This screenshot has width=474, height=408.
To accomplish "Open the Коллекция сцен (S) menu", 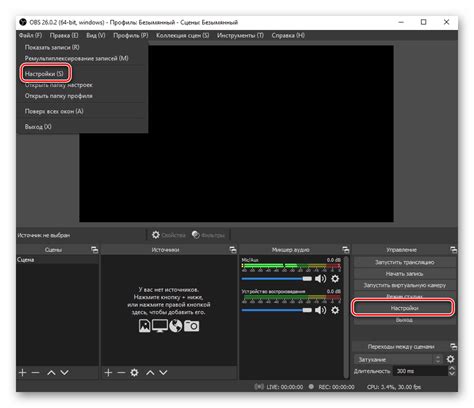I will (183, 35).
